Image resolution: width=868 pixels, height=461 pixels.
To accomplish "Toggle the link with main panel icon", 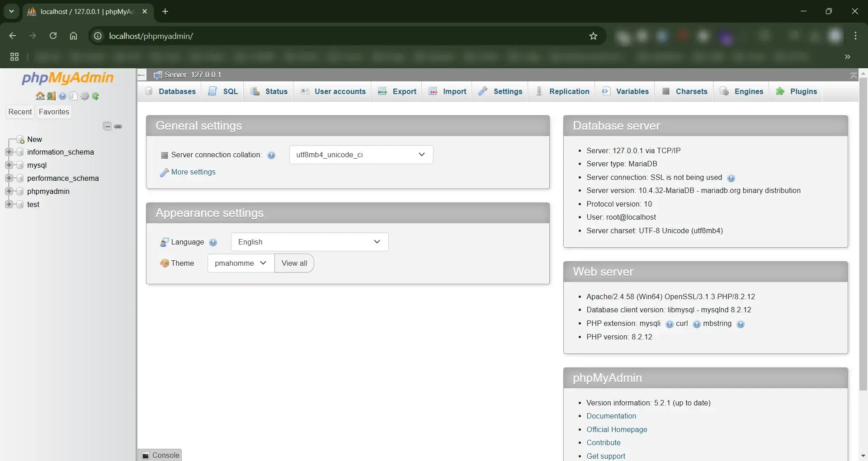I will click(x=118, y=126).
